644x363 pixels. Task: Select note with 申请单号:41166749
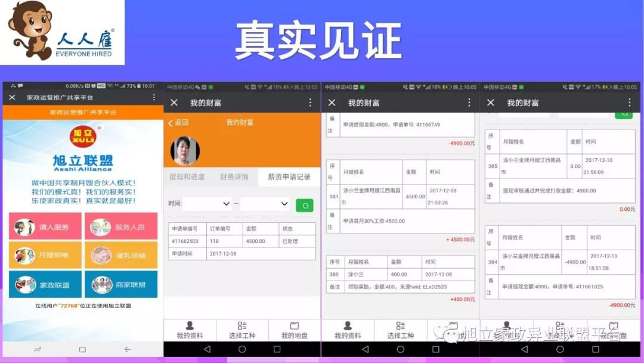pos(391,125)
